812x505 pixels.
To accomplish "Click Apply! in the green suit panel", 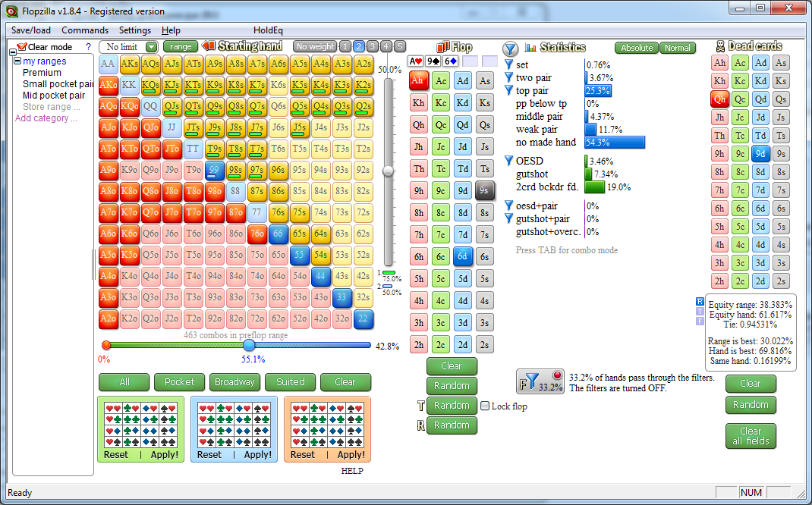I will click(164, 455).
